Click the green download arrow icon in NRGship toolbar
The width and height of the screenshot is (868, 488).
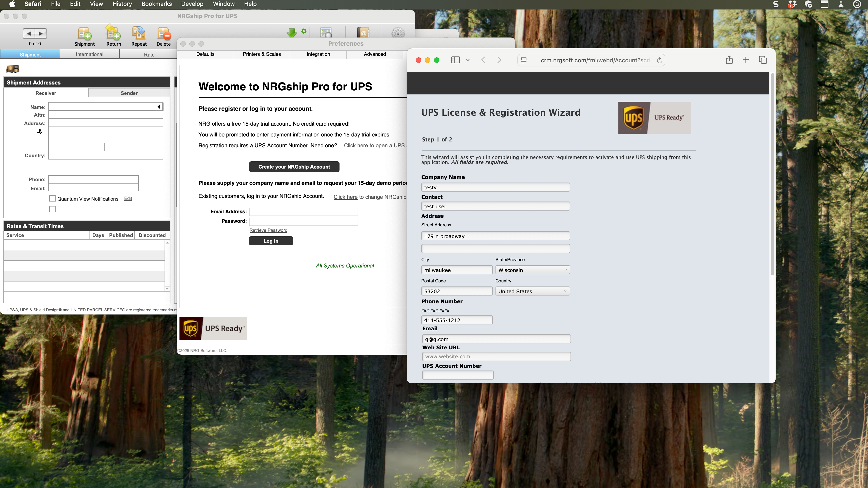(x=291, y=33)
